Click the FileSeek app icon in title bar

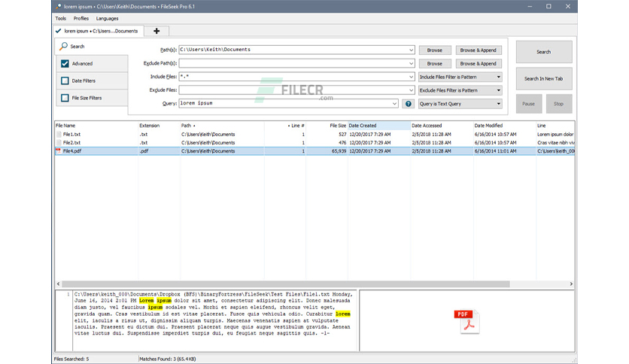point(59,7)
